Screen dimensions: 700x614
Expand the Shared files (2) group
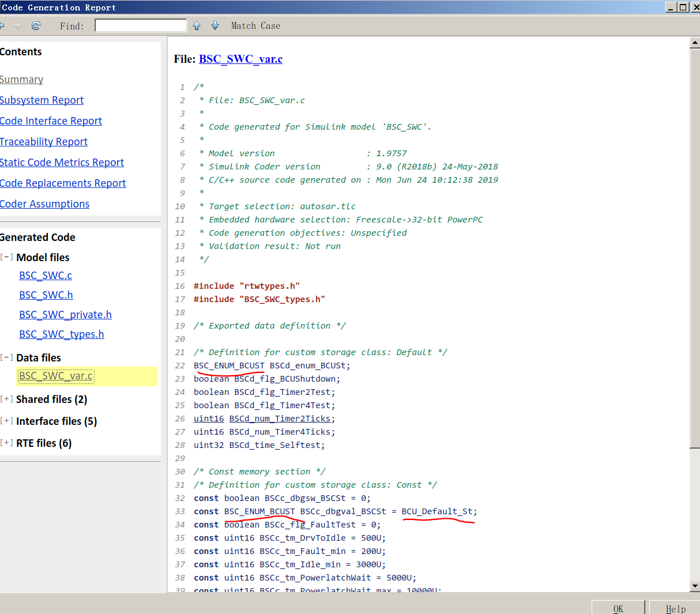coord(7,399)
